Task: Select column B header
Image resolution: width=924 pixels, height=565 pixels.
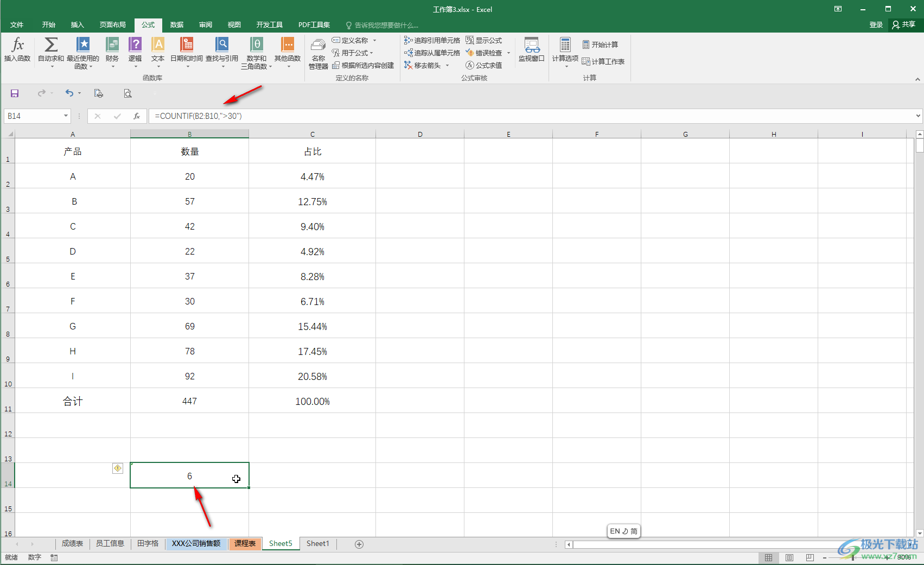Action: (x=189, y=134)
